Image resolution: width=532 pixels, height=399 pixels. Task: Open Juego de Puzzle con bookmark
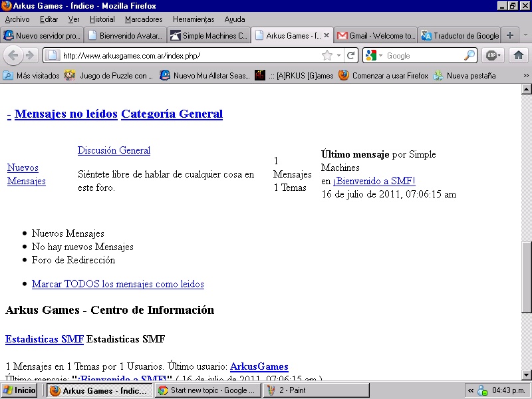click(108, 76)
